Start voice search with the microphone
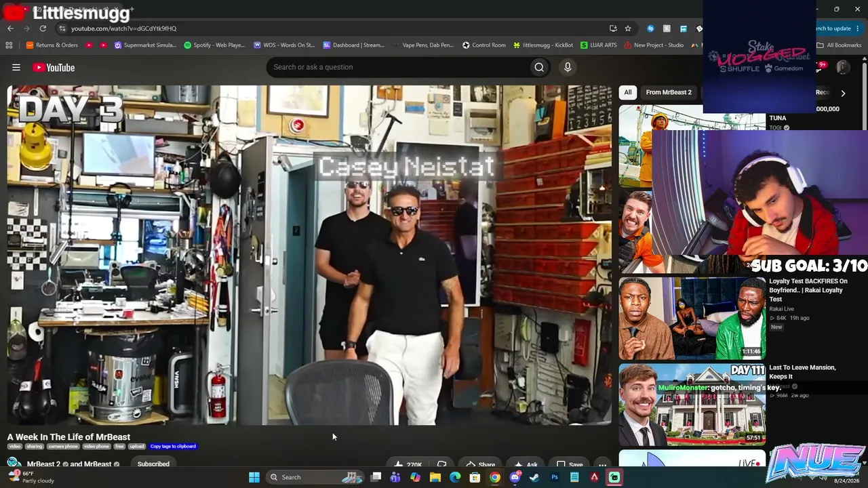868x488 pixels. tap(568, 67)
